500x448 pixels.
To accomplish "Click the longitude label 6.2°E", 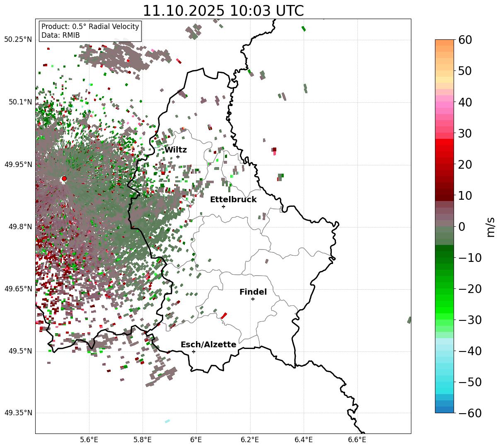I will click(x=250, y=440).
